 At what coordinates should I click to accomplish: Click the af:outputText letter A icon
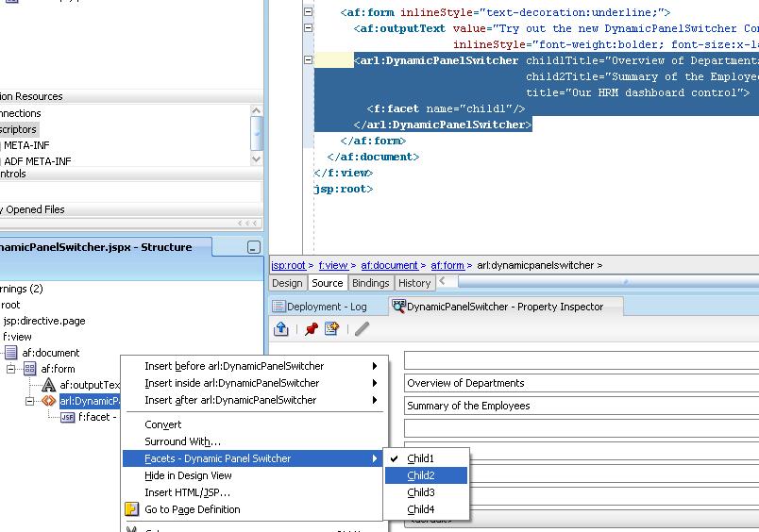(x=48, y=385)
